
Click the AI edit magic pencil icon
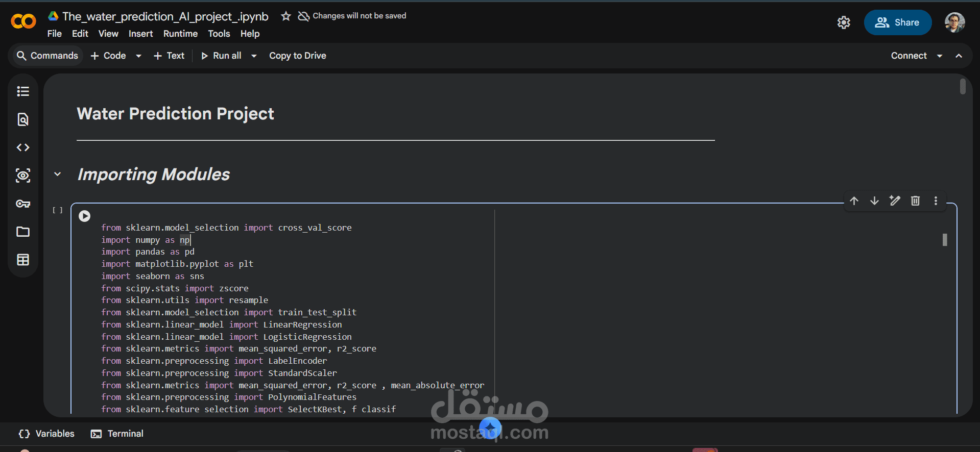coord(895,200)
